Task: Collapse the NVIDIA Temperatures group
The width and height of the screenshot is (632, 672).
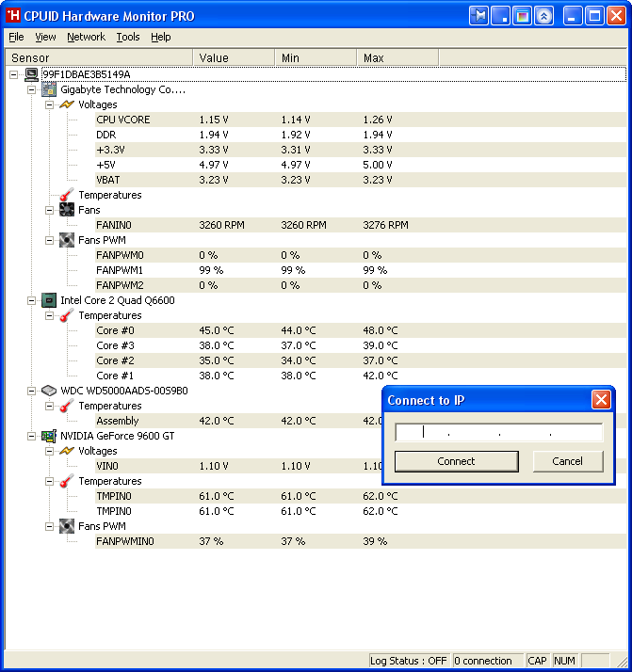Action: [49, 481]
